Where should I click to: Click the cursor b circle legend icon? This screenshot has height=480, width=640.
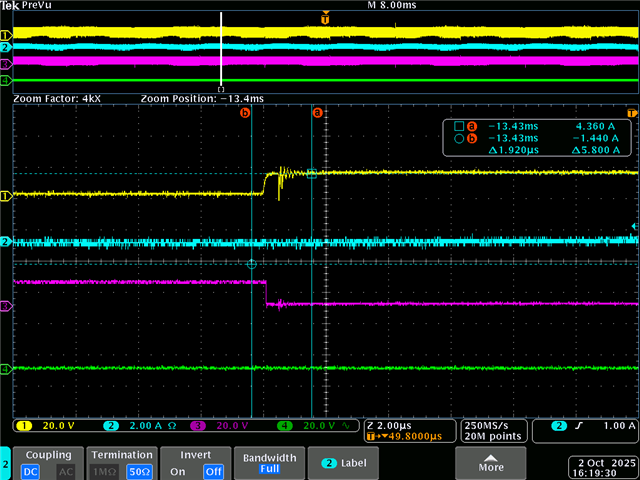pos(459,138)
